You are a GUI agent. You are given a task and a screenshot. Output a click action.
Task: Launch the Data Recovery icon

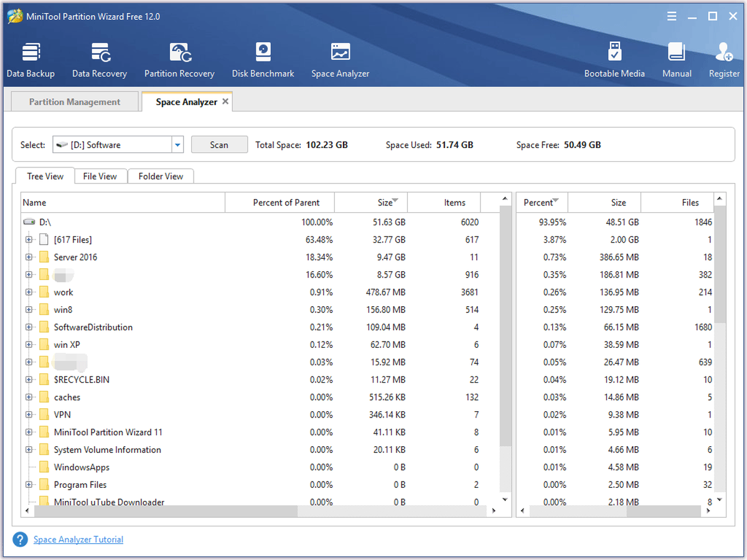coord(100,60)
